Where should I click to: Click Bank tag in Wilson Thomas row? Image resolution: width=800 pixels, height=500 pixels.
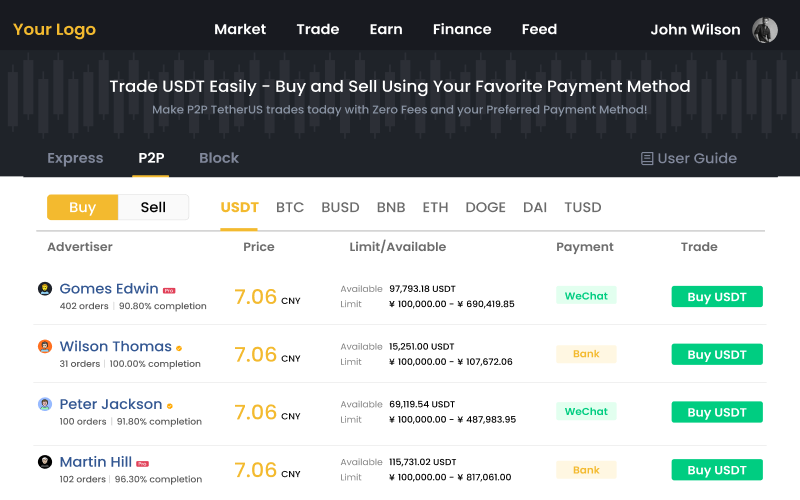pyautogui.click(x=586, y=354)
